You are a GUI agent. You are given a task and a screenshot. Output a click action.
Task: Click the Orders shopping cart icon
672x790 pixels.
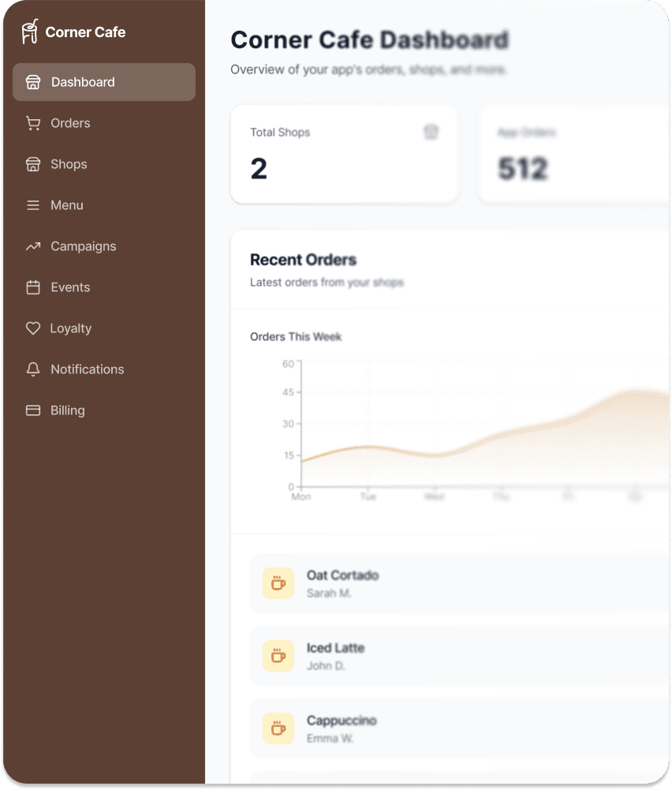click(33, 123)
